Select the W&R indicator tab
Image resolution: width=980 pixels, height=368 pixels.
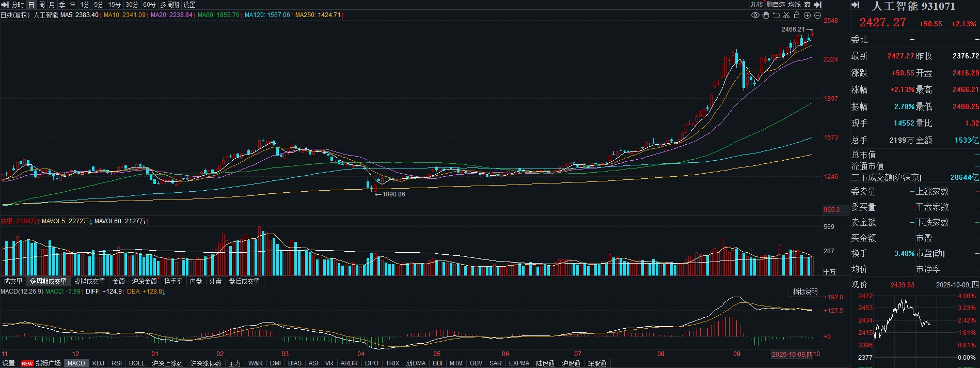click(256, 363)
